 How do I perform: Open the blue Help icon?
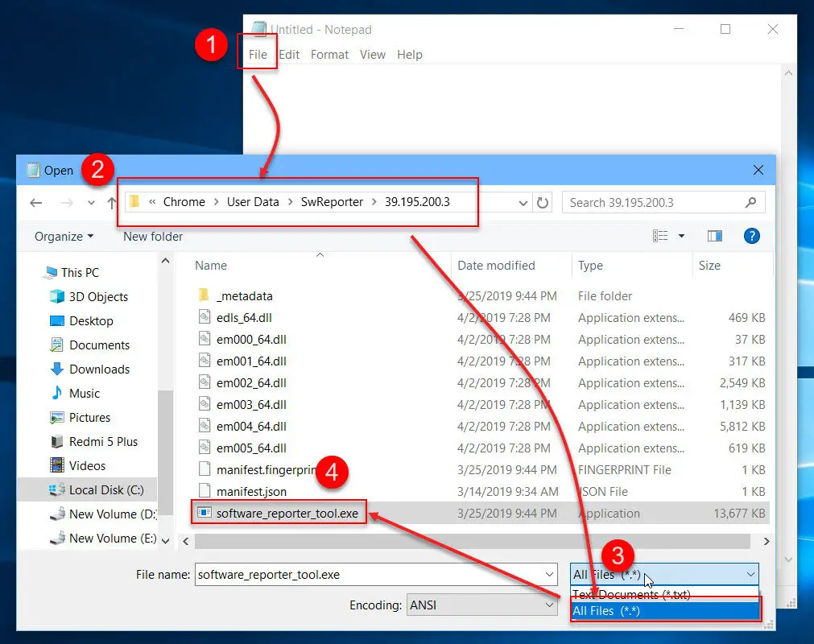click(752, 236)
